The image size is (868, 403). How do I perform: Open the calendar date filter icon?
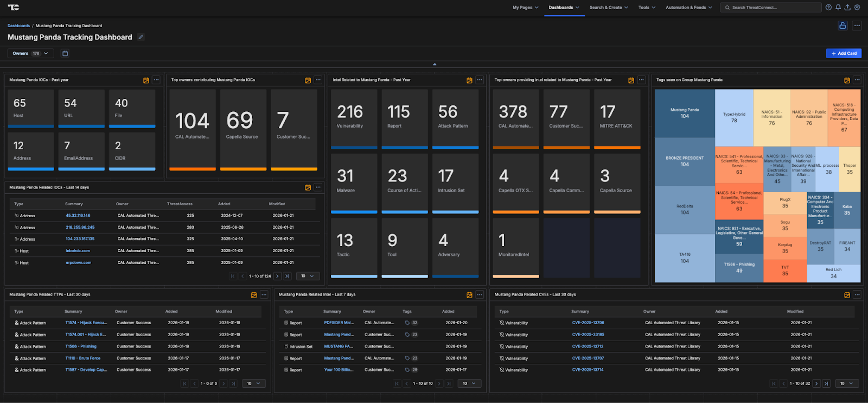pos(65,53)
